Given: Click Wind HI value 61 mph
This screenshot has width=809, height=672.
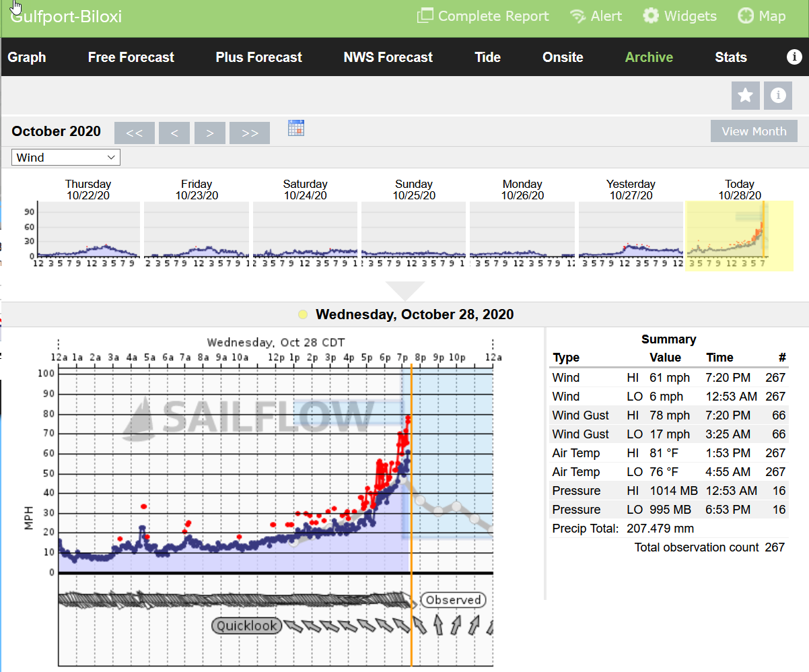Looking at the screenshot, I should point(670,378).
